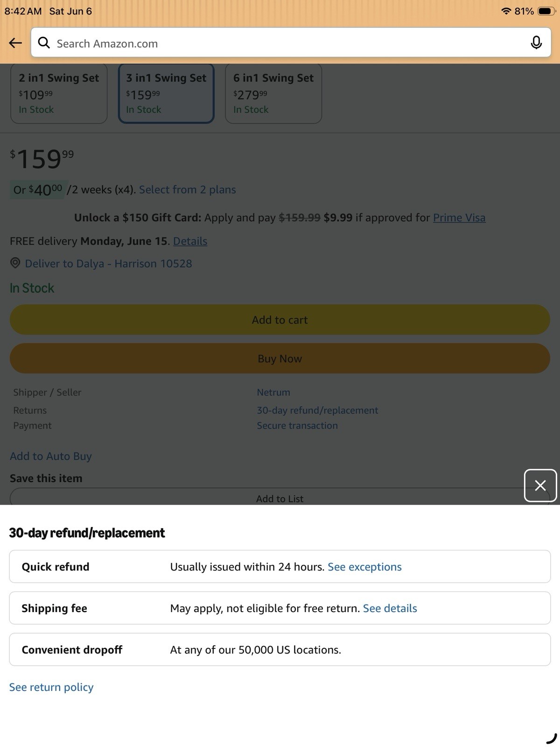Select the 3 in1 Swing Set option

(x=166, y=93)
